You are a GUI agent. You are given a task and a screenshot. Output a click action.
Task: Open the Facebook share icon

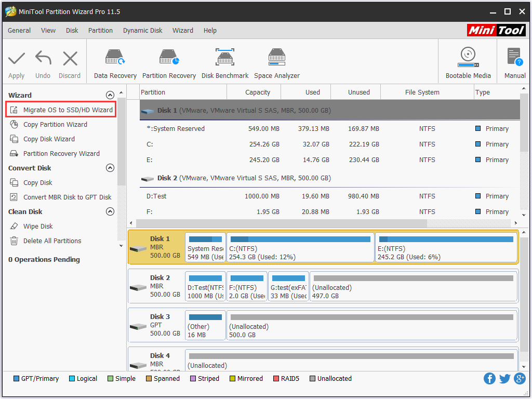(x=489, y=378)
